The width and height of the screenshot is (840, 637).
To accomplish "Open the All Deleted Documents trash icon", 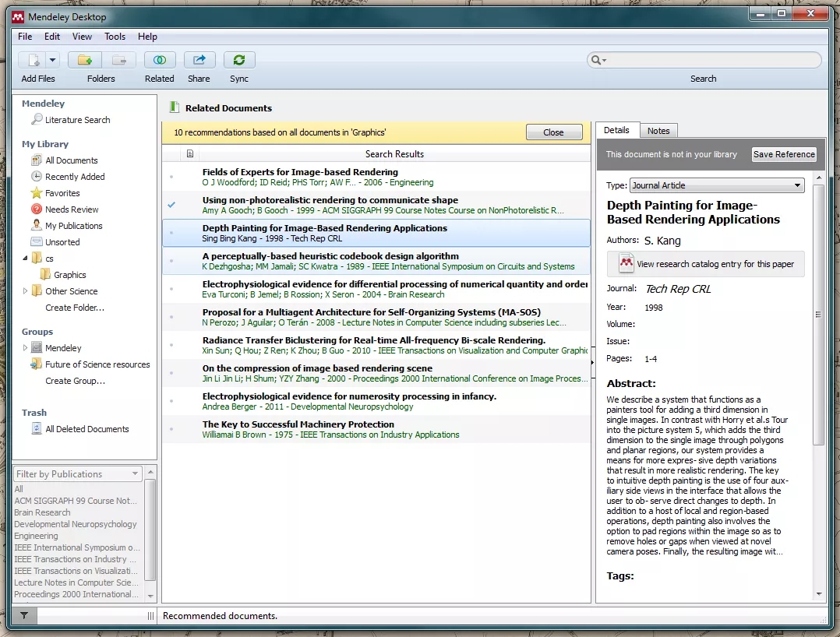I will pos(37,429).
